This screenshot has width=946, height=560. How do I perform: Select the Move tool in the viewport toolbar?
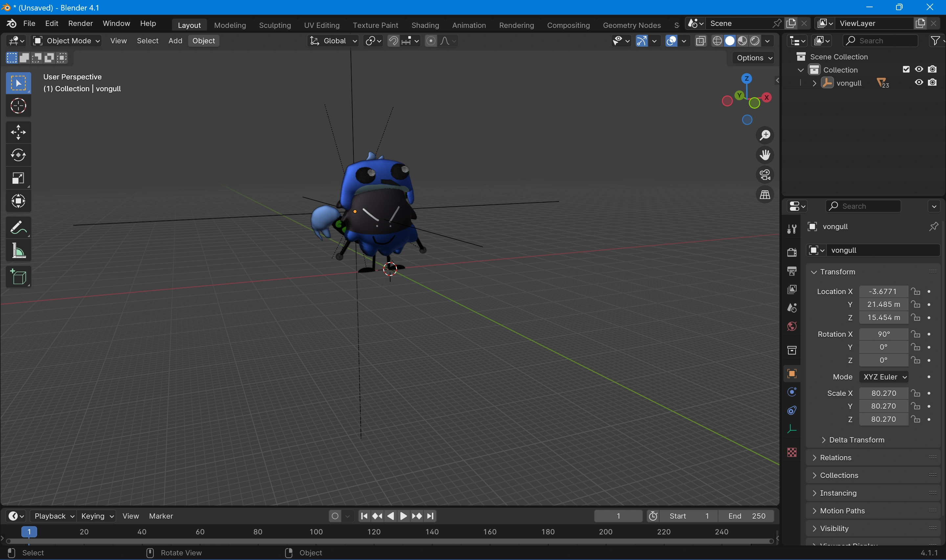18,132
